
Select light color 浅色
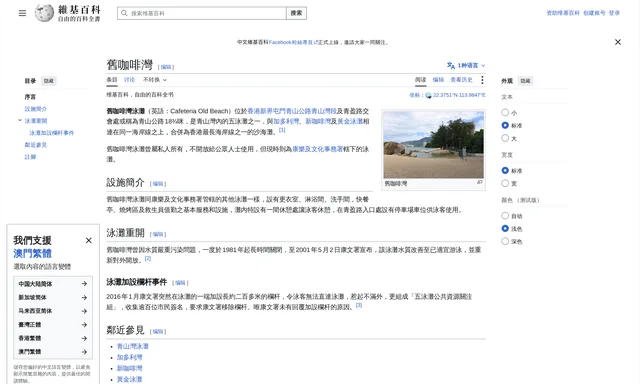click(505, 229)
